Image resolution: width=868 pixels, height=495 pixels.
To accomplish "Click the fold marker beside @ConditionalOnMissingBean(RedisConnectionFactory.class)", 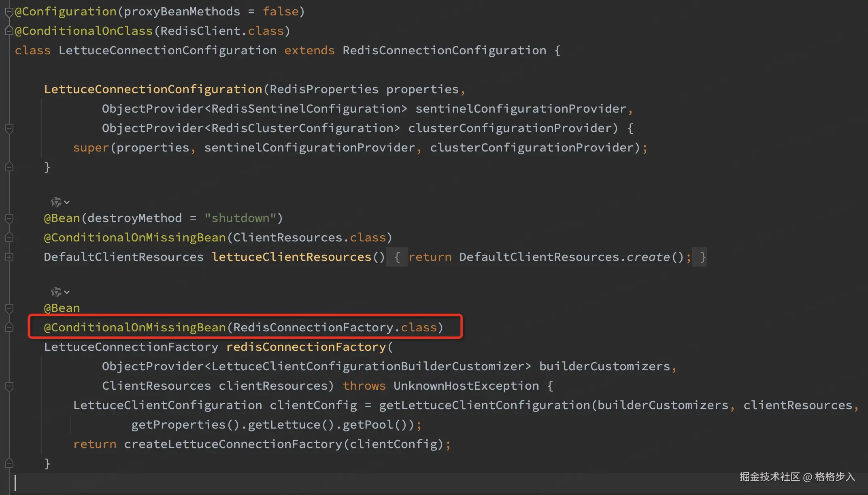I will point(9,327).
